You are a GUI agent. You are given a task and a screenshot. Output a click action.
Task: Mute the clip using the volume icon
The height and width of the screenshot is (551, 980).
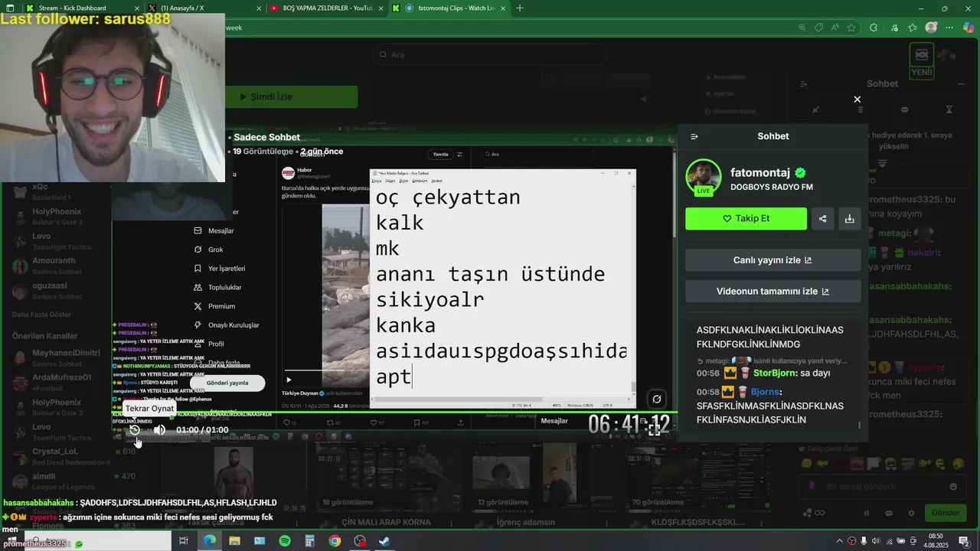[x=159, y=430]
